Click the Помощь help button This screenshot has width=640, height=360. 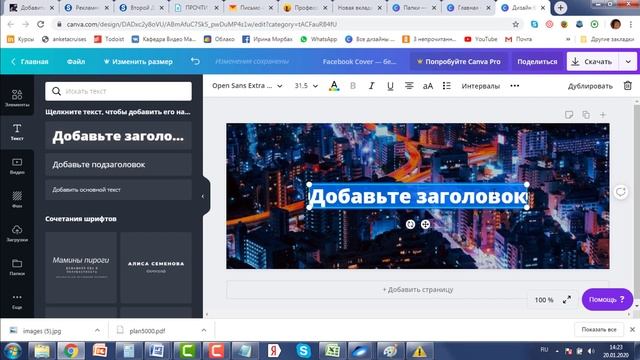pos(607,299)
